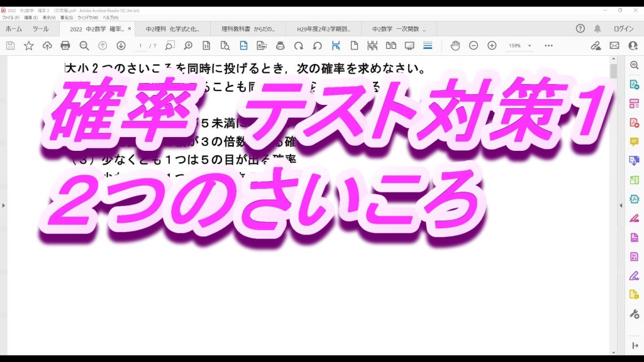Screen dimensions: 644x362
Task: Expand the left navigation pane
Action: tap(3, 206)
